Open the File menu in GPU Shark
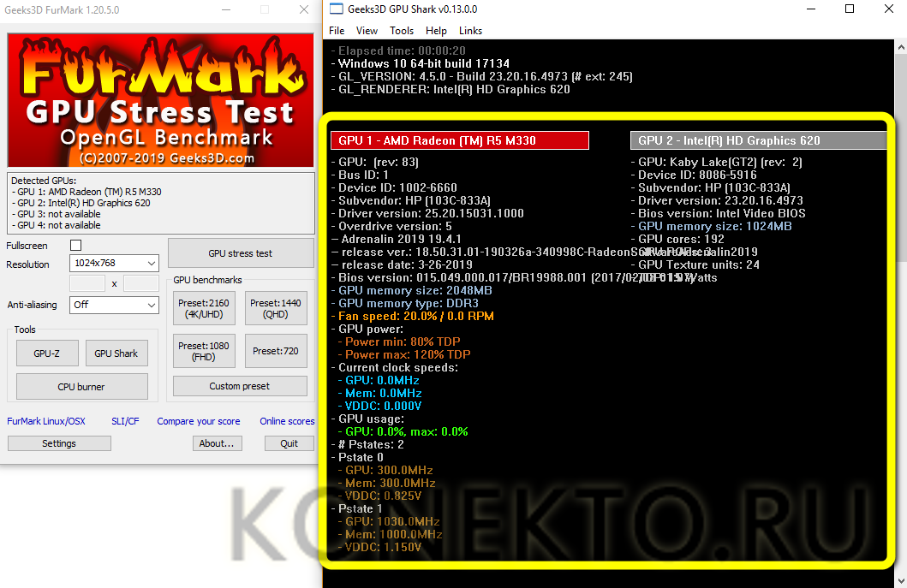Image resolution: width=907 pixels, height=588 pixels. click(x=337, y=31)
